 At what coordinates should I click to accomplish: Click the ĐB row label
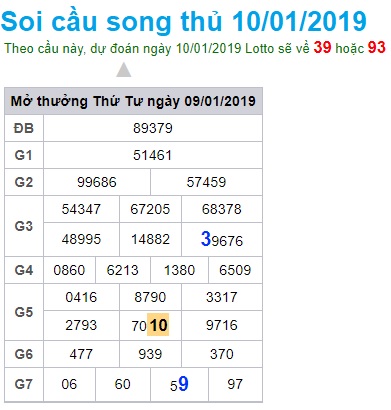pos(24,128)
